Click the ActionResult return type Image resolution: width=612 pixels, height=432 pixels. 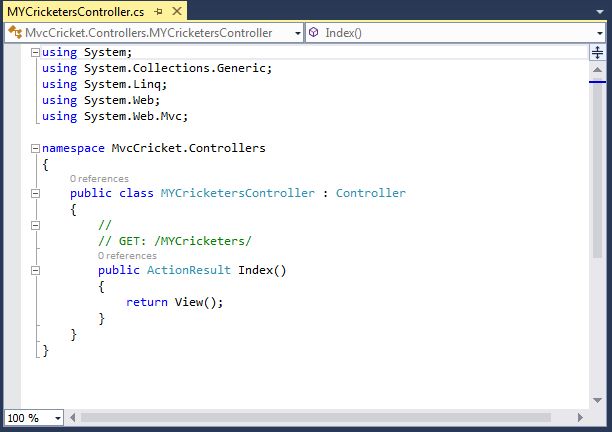point(189,270)
